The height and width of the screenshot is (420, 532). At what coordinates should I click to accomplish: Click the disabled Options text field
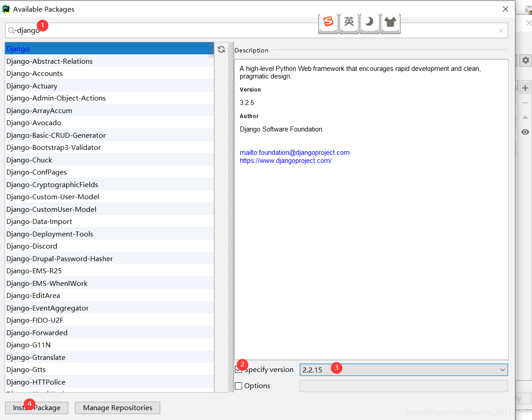click(x=404, y=386)
